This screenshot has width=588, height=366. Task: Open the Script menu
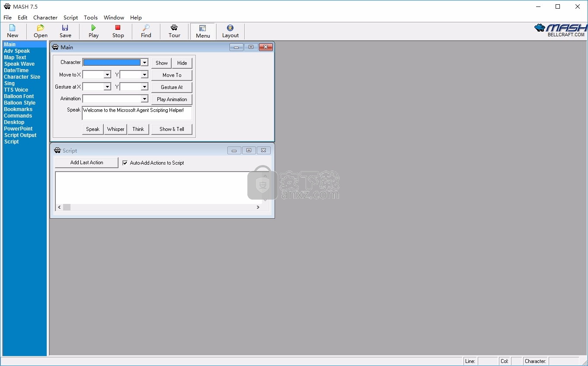coord(70,18)
